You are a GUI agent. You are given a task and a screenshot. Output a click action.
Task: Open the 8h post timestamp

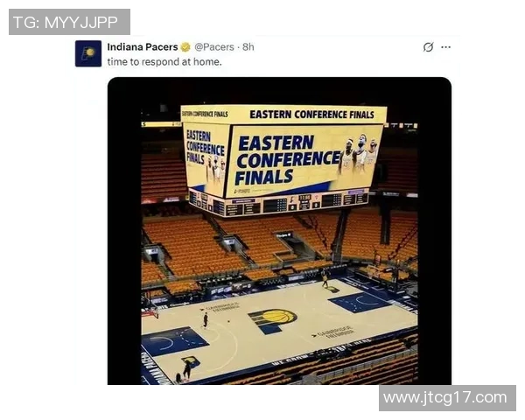pyautogui.click(x=248, y=47)
